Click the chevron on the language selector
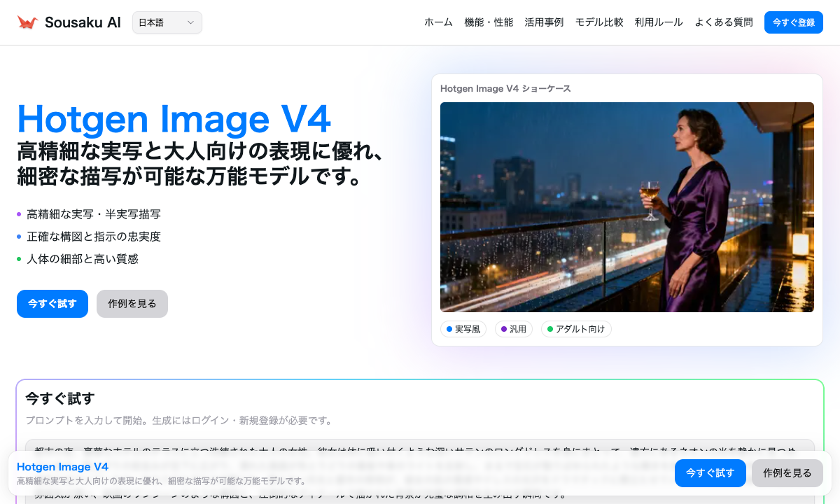840x504 pixels. 190,22
